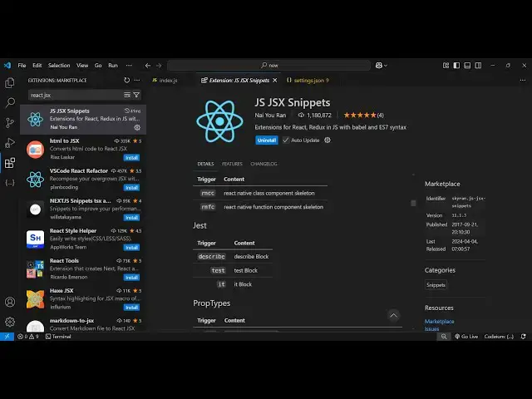Open the Edit menu

(37, 66)
